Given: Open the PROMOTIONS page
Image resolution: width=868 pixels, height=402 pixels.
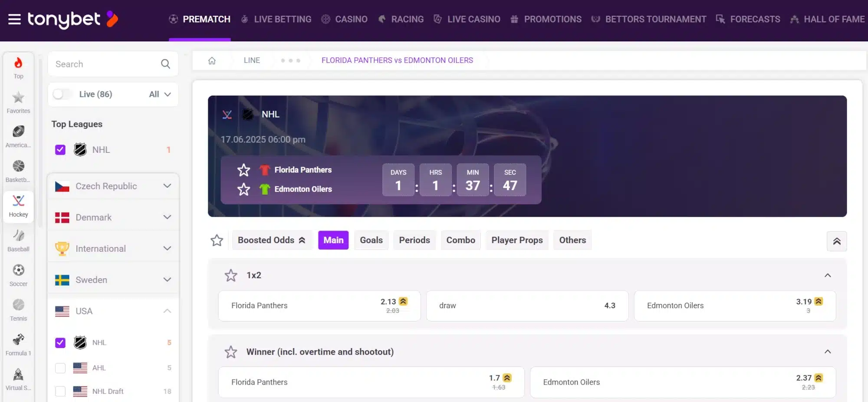Looking at the screenshot, I should click(546, 19).
